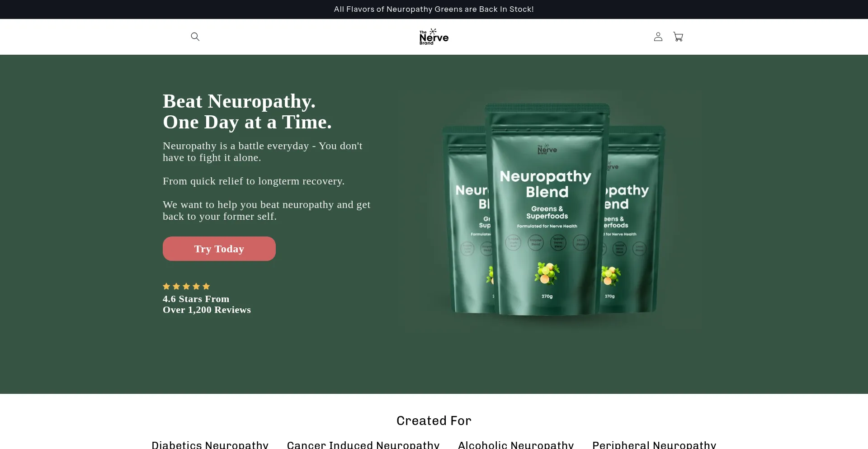Click the Nerve logo on center pouch
The image size is (868, 449).
547,149
